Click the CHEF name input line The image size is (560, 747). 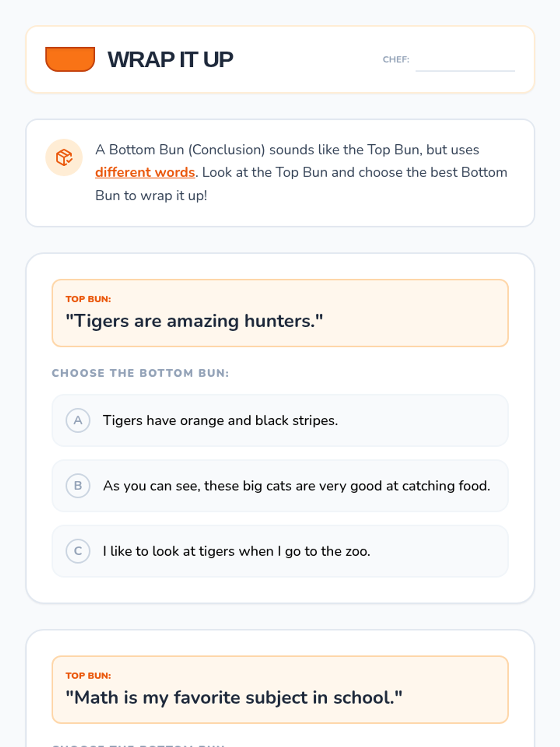pos(465,63)
